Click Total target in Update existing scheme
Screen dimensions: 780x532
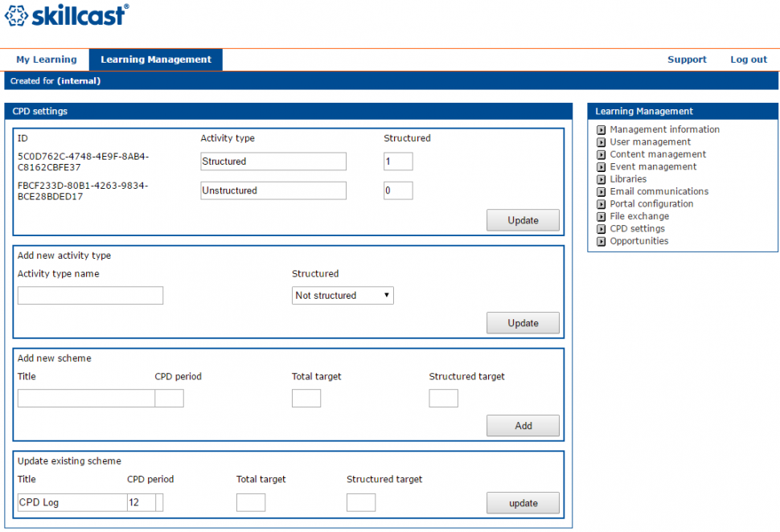251,502
